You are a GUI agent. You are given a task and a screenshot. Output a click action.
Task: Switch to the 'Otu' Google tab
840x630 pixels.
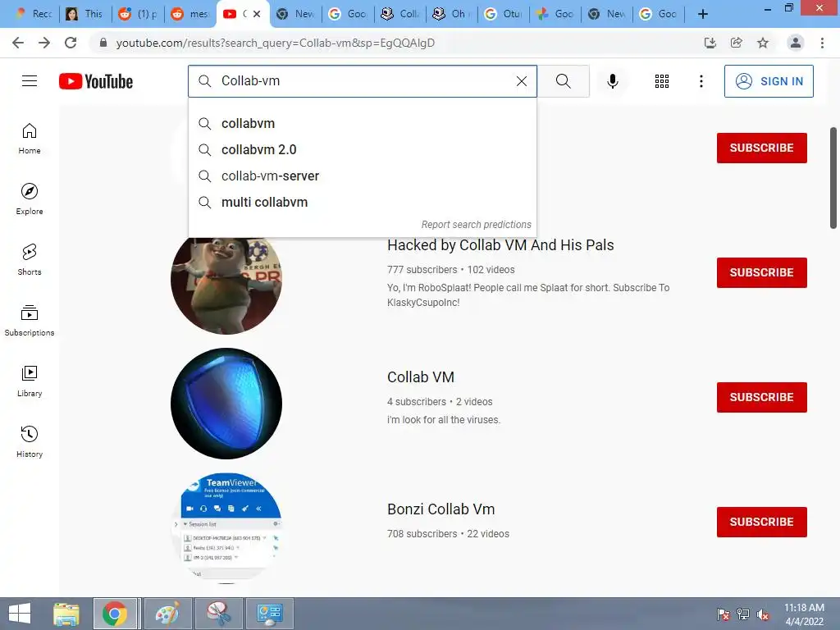pos(503,14)
